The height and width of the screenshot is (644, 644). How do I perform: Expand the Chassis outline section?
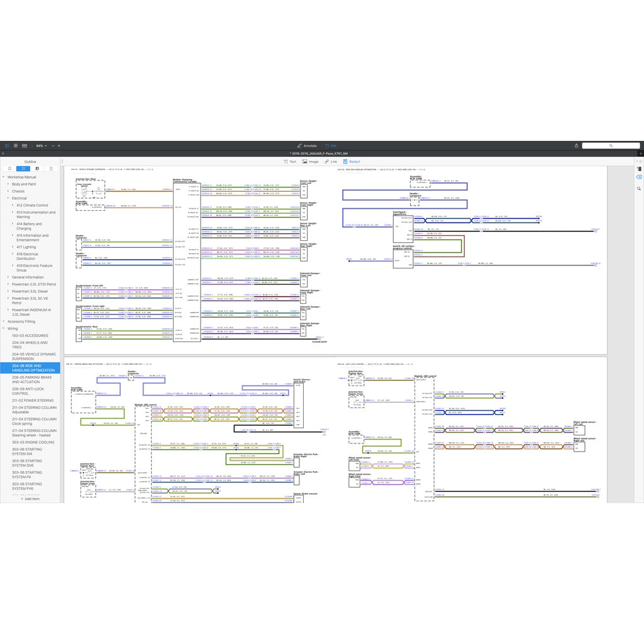(x=8, y=191)
